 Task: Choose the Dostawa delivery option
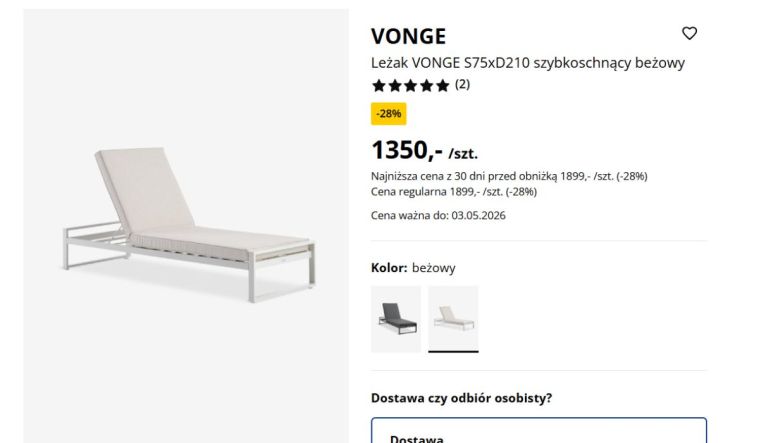click(x=539, y=431)
